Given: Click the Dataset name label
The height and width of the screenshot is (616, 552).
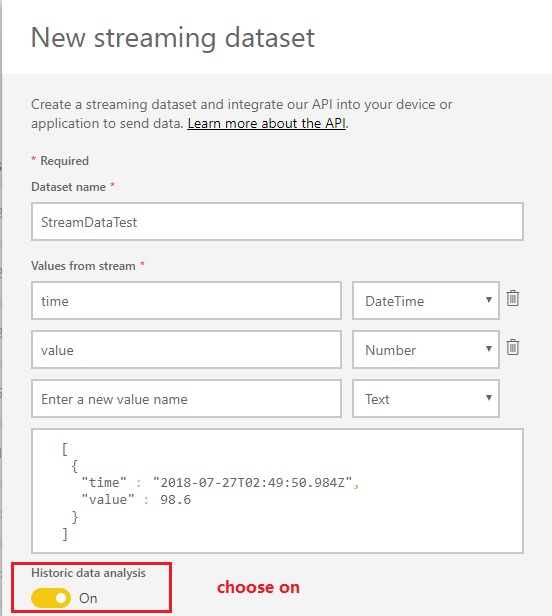Looking at the screenshot, I should click(x=68, y=187).
